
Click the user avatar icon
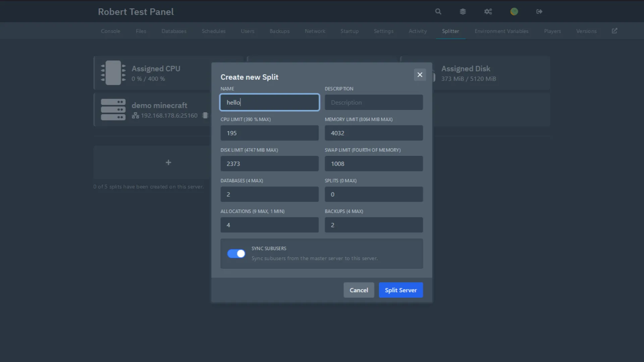pos(514,11)
